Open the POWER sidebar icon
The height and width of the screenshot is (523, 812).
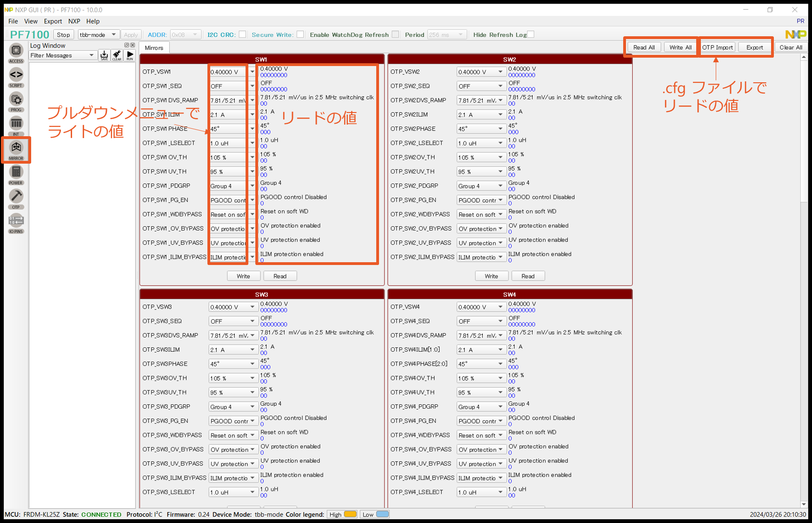pyautogui.click(x=16, y=173)
